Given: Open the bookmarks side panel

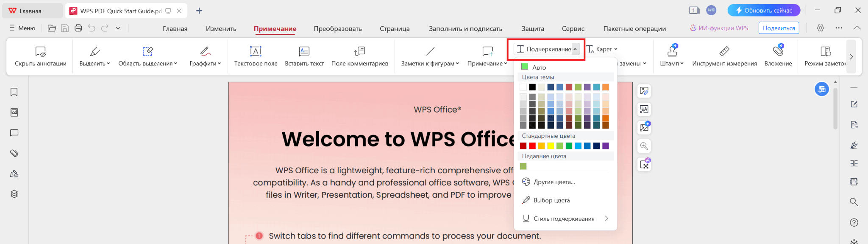Looking at the screenshot, I should point(14,92).
